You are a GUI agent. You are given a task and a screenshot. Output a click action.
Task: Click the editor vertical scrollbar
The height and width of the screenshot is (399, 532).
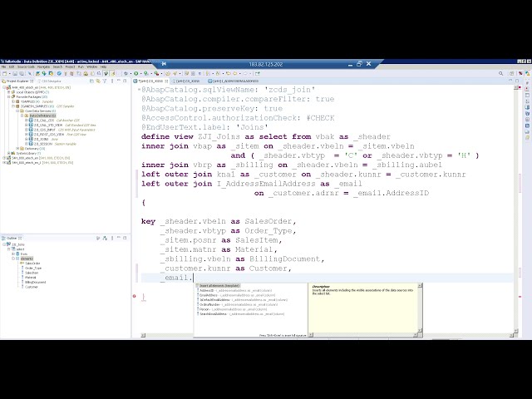coord(515,210)
